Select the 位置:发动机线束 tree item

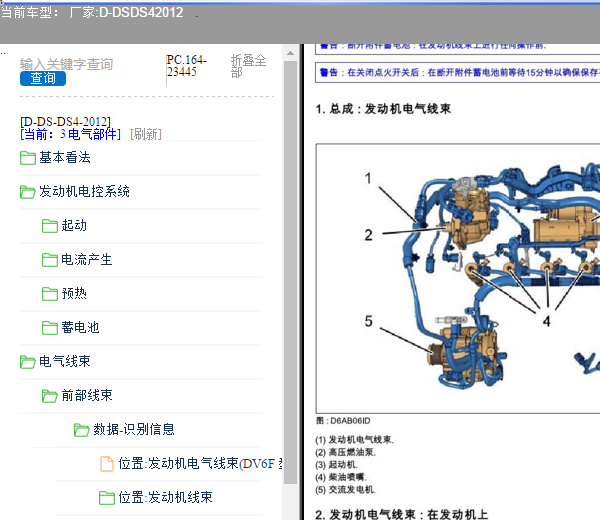coord(165,497)
